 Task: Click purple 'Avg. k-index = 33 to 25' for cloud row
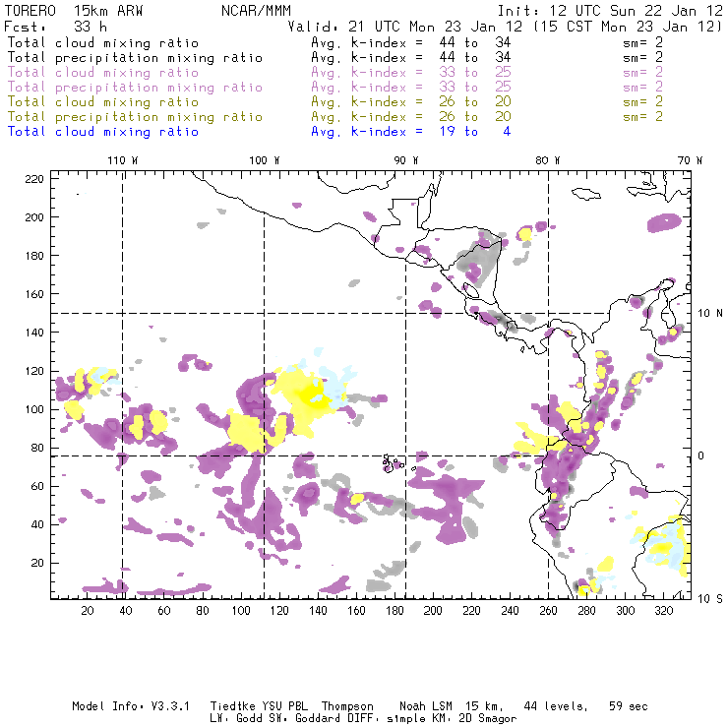pos(411,73)
